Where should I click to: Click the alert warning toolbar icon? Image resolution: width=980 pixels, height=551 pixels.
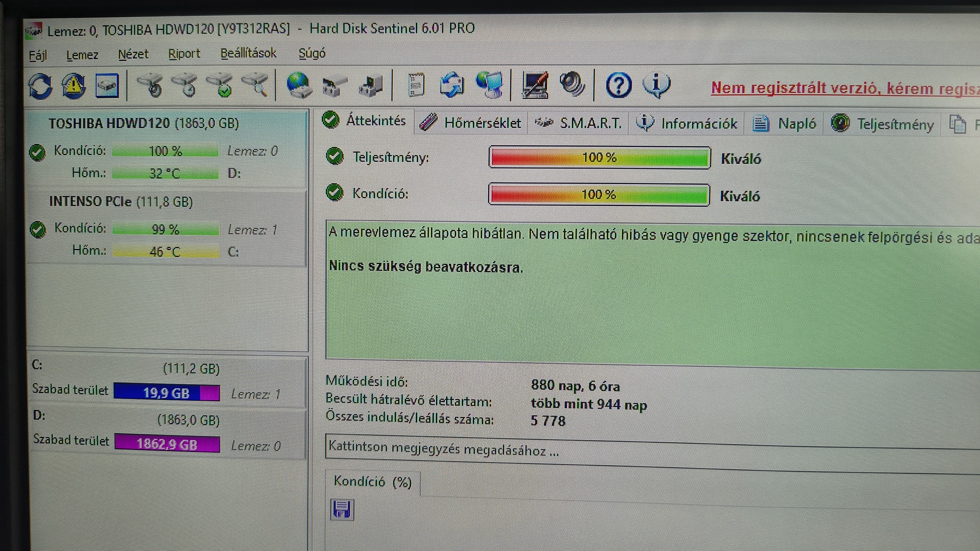click(x=74, y=86)
